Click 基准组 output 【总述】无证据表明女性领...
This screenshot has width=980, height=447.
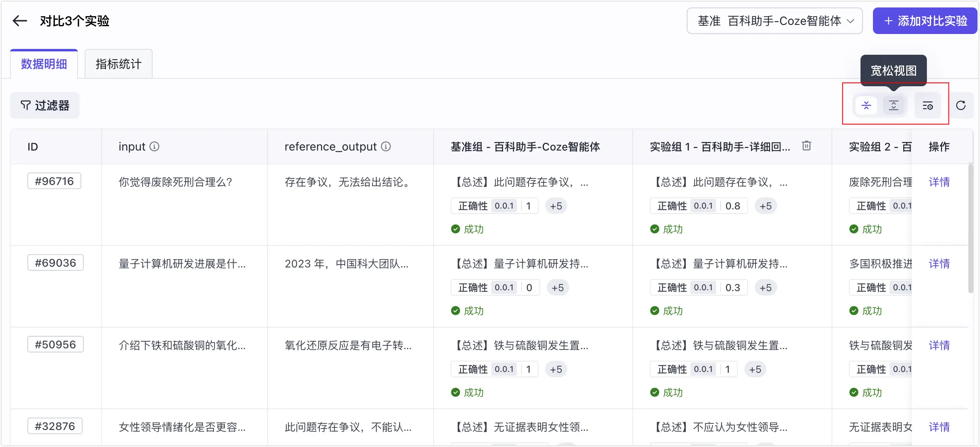[519, 427]
